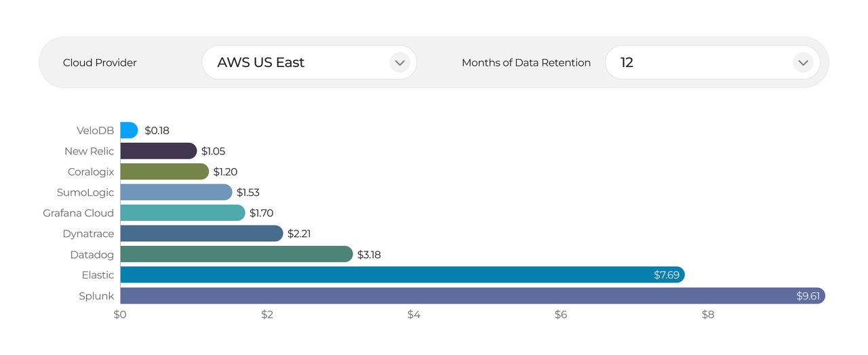
Task: Click the Splunk label on axis
Action: pos(98,296)
